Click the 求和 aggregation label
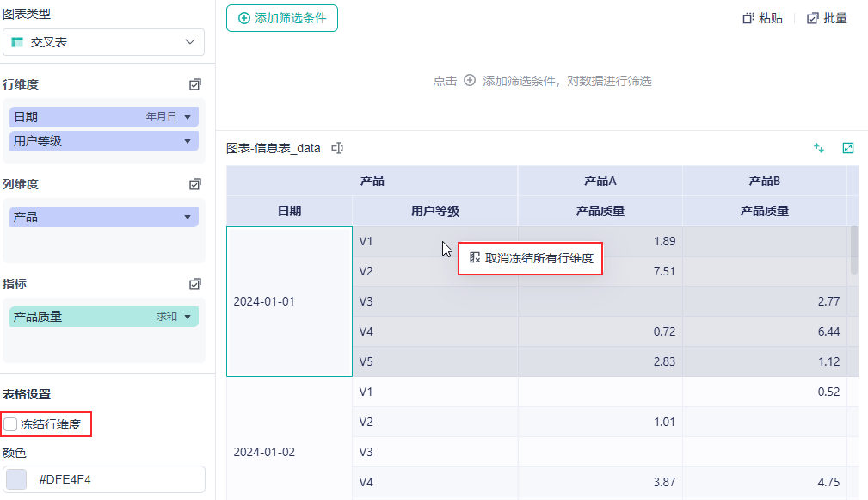Viewport: 868px width, 500px height. (167, 317)
